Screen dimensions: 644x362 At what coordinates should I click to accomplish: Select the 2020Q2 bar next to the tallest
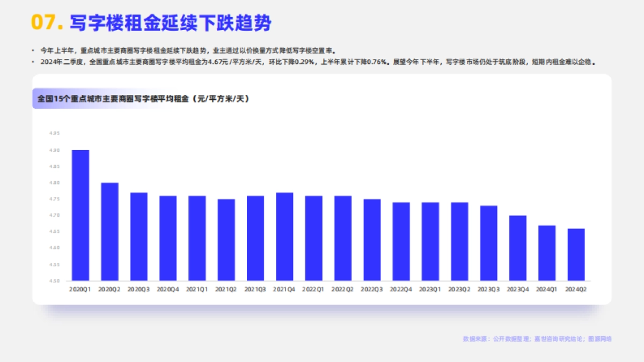click(109, 231)
